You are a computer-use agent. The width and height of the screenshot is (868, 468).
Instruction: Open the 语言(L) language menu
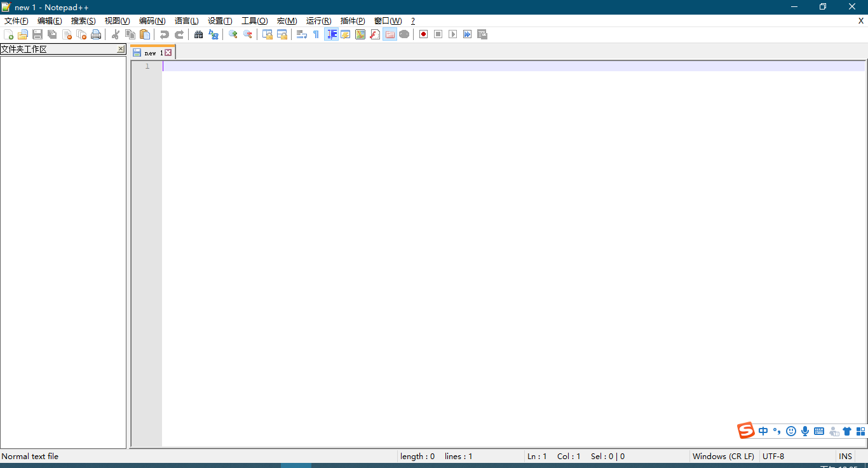(186, 21)
